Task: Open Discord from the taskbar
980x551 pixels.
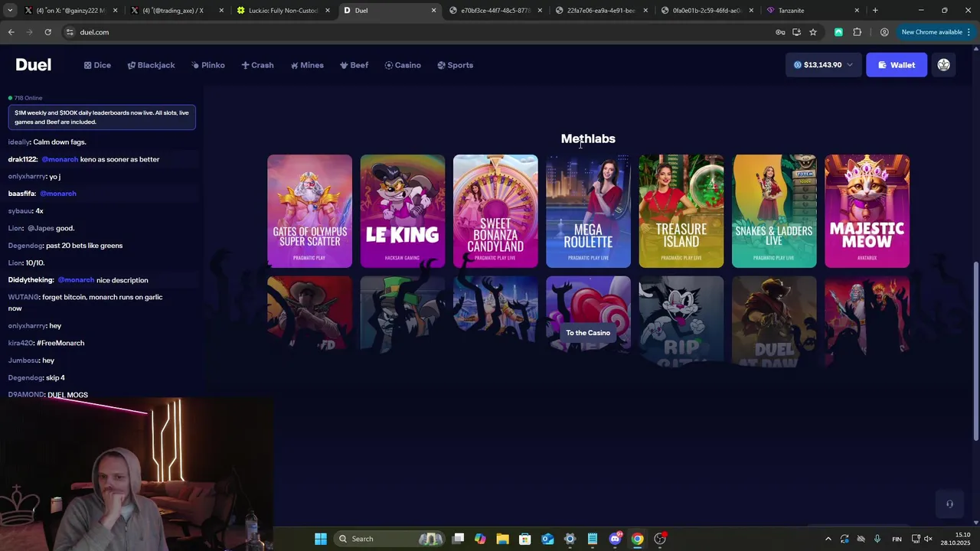Action: pos(615,539)
